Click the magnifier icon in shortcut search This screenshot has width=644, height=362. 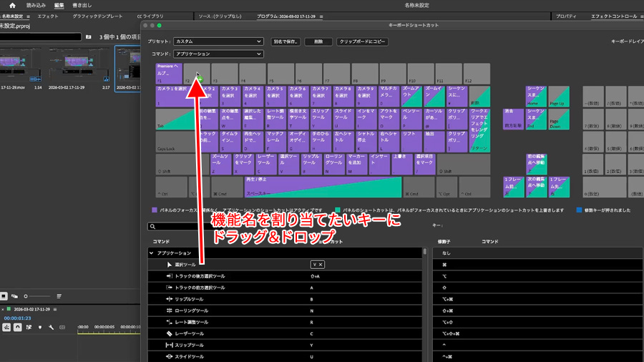coord(153,227)
